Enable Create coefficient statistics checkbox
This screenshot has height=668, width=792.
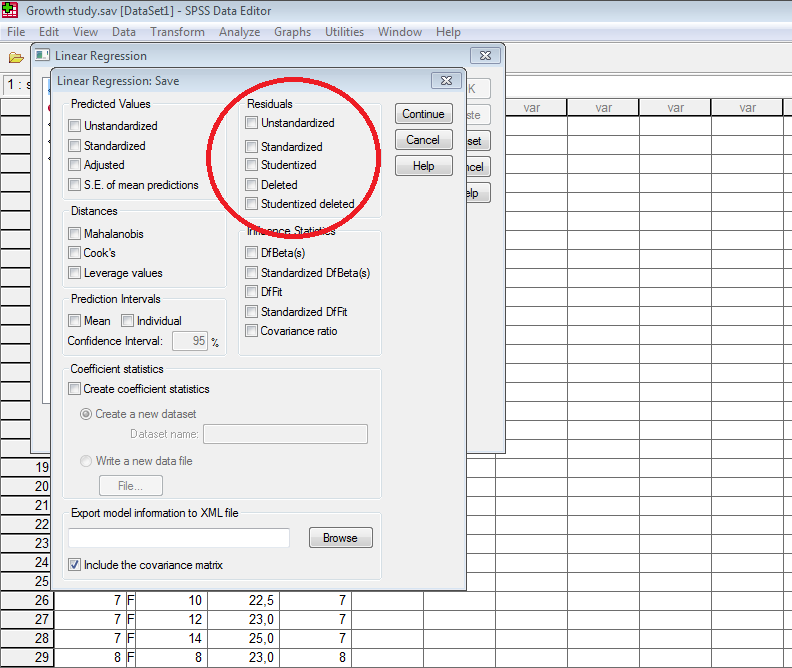[75, 389]
